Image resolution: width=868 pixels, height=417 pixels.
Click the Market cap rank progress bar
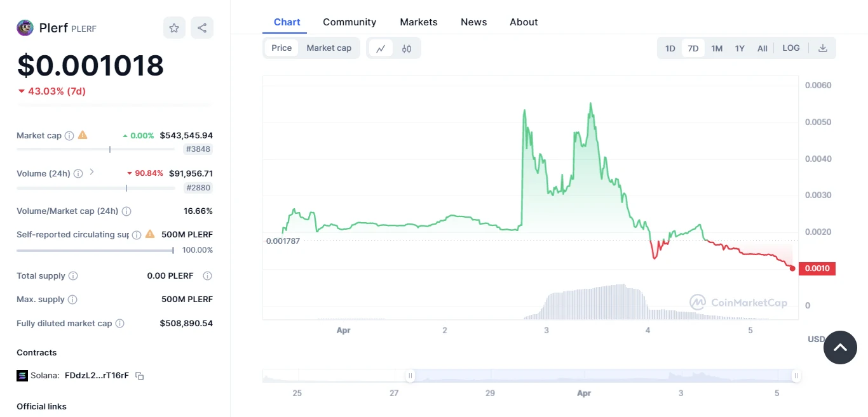(x=95, y=149)
